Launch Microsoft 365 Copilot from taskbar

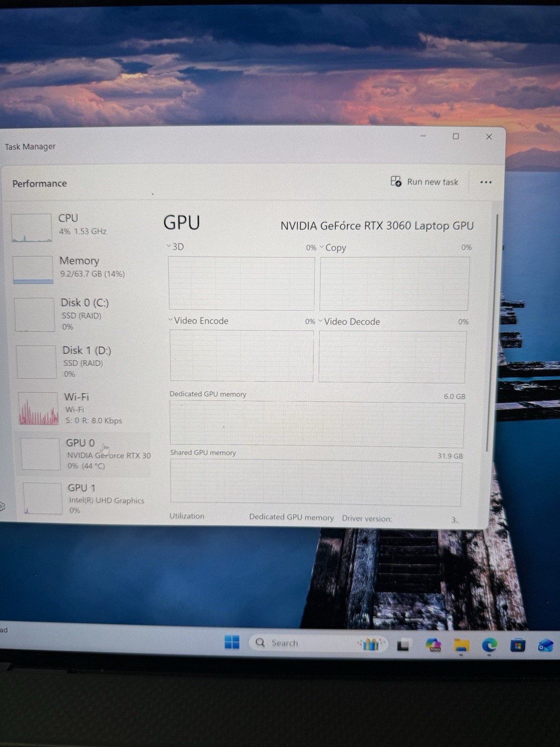click(434, 645)
